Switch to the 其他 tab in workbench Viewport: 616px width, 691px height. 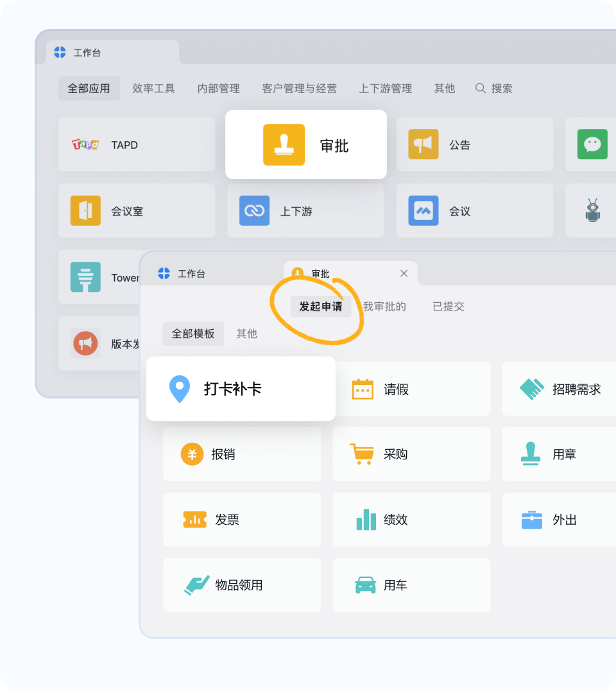(445, 89)
